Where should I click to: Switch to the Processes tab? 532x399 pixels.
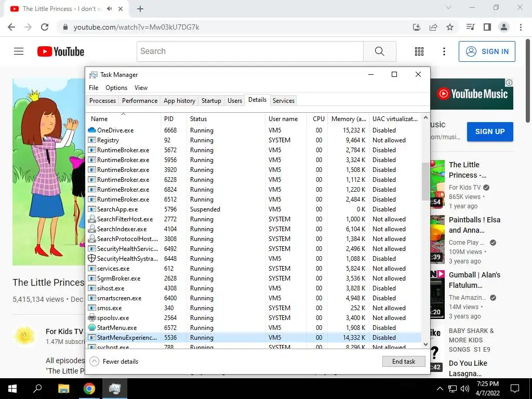[102, 101]
